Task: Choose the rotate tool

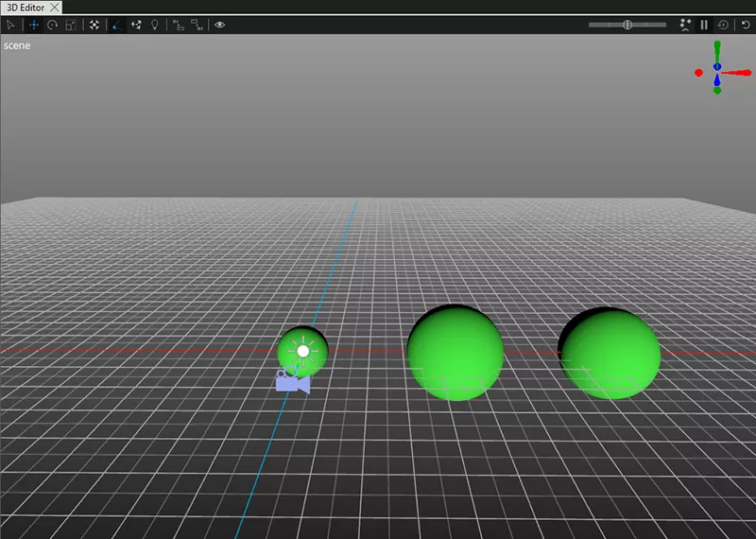Action: click(52, 25)
